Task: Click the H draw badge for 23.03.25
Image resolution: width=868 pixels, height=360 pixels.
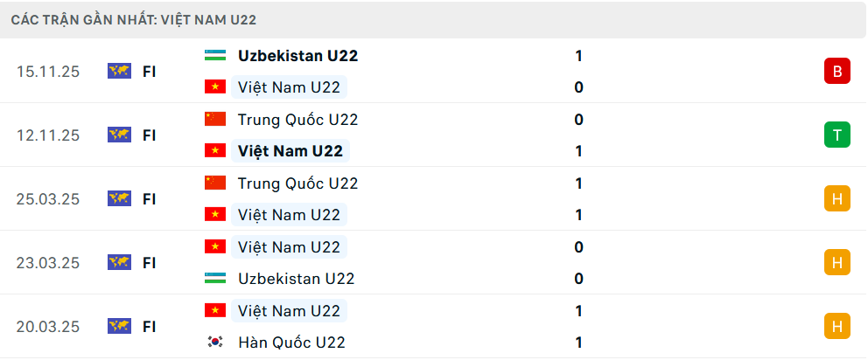Action: [x=836, y=262]
